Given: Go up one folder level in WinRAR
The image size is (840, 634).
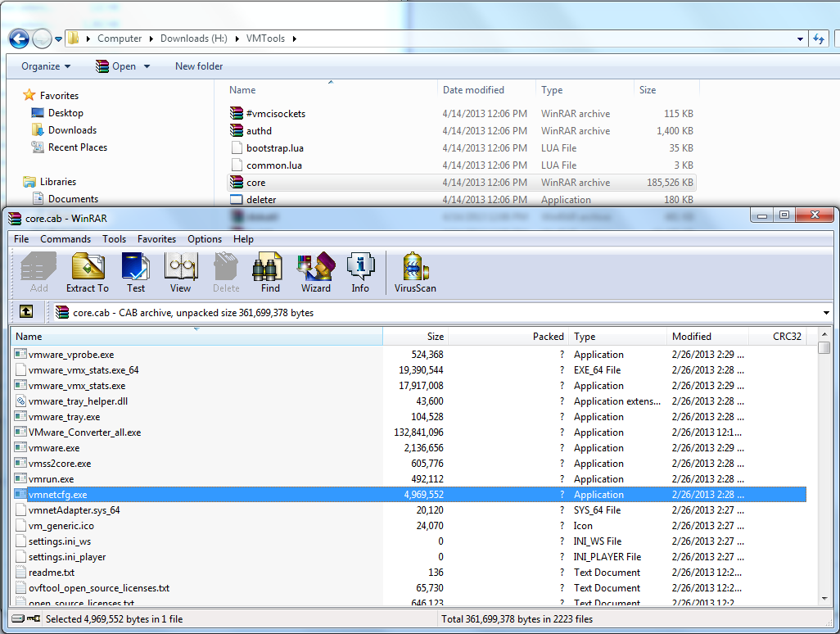Looking at the screenshot, I should pos(26,312).
